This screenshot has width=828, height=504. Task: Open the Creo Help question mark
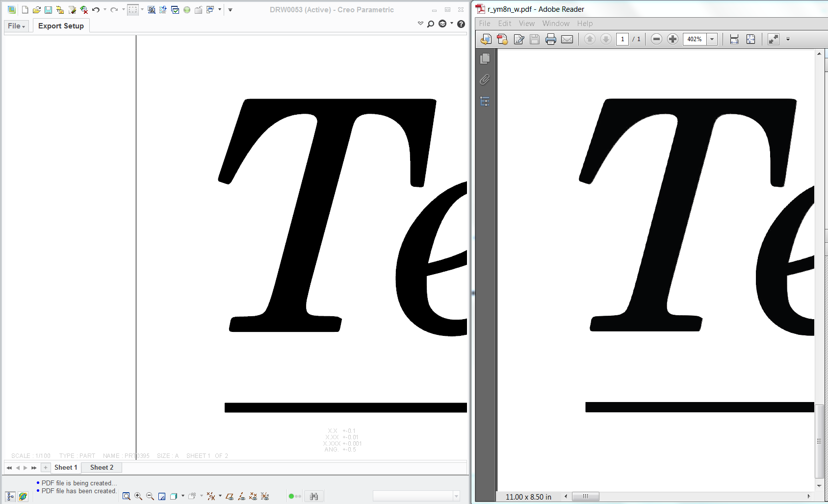[x=461, y=24]
